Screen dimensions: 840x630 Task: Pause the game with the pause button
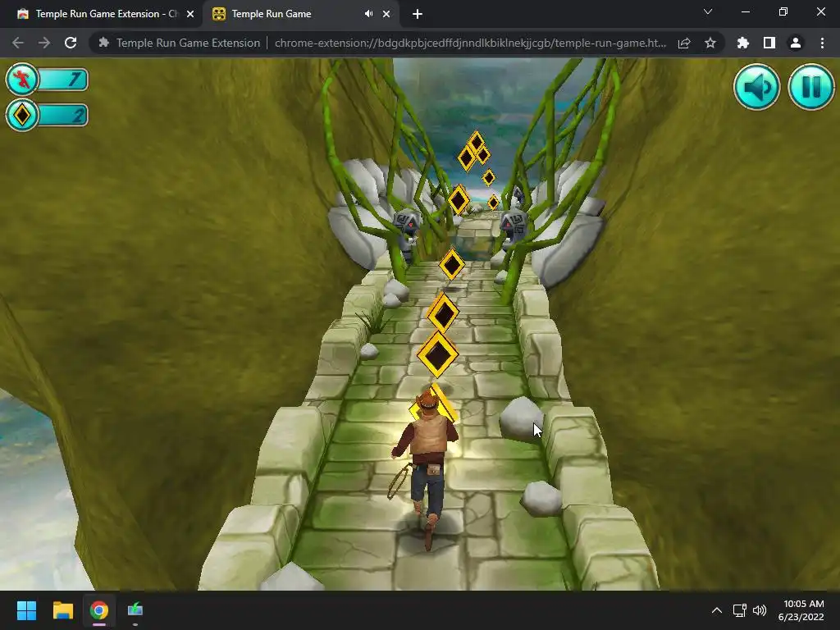point(811,87)
